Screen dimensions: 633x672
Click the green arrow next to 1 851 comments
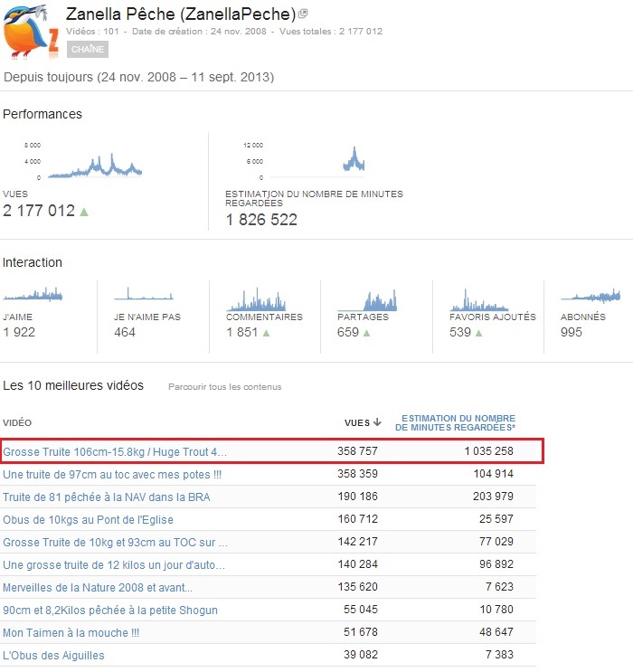click(x=266, y=333)
